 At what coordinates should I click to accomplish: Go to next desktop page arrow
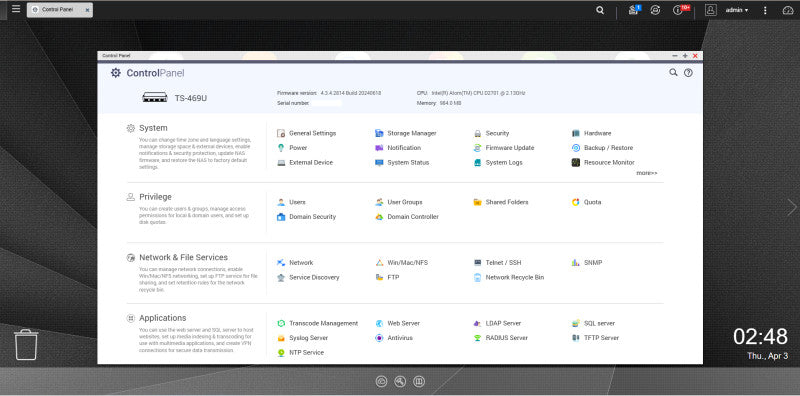click(x=791, y=207)
